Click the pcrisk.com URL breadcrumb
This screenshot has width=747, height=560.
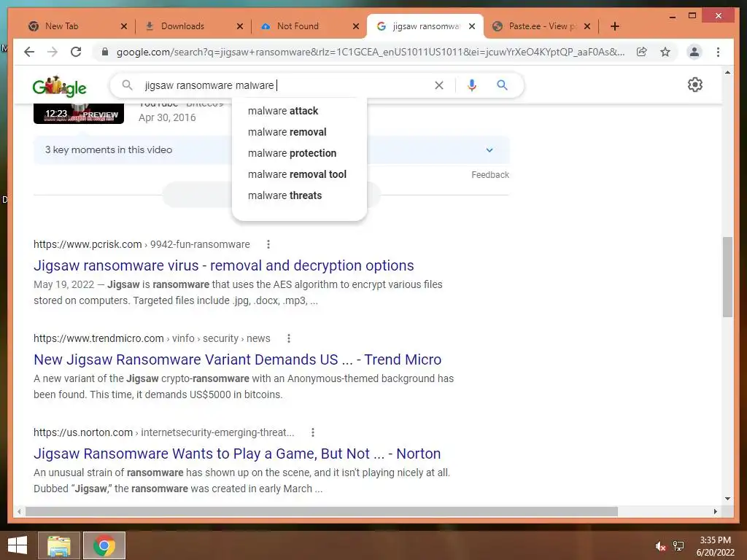pyautogui.click(x=142, y=244)
